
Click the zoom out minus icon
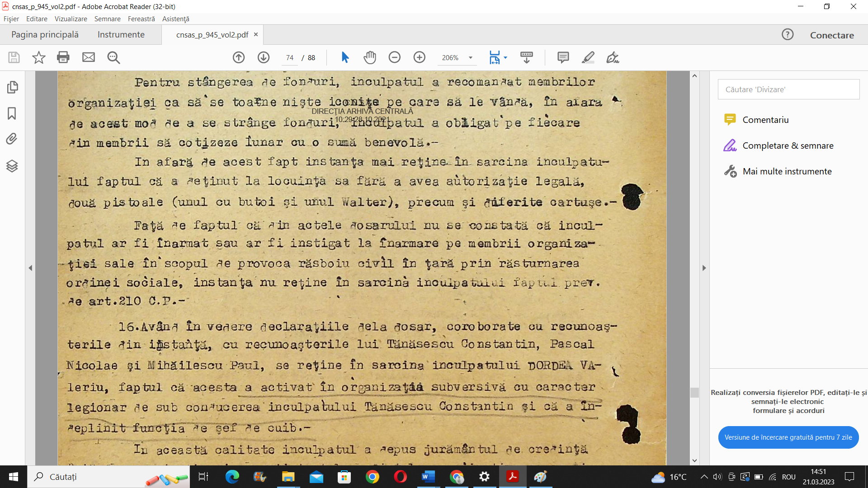click(395, 57)
